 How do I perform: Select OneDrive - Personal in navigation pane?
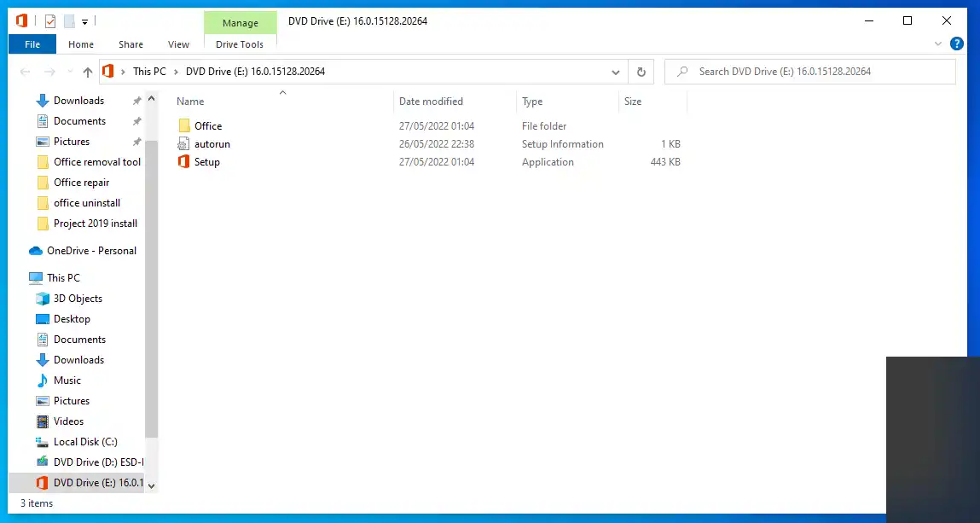[x=91, y=251]
